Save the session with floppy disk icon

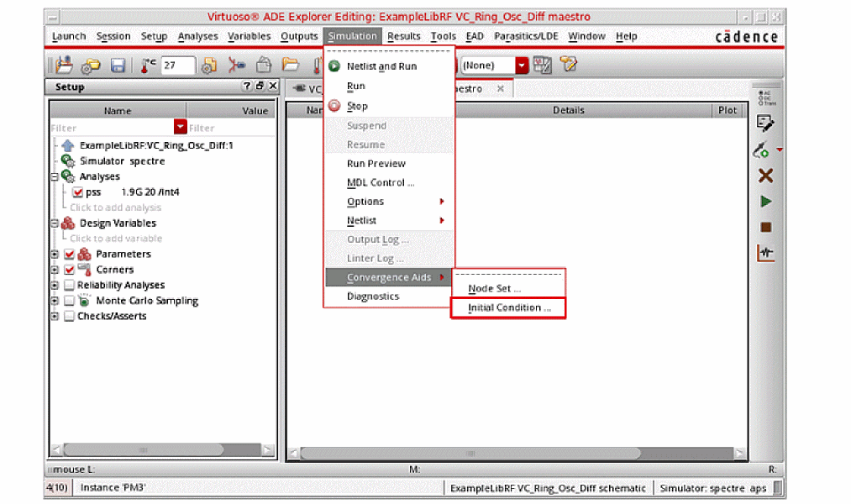[x=118, y=66]
